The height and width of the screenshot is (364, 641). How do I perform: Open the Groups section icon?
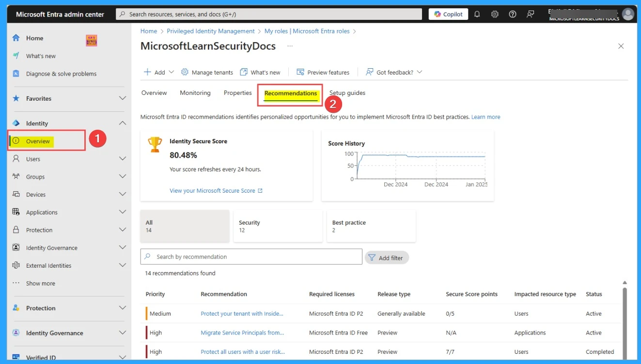[17, 176]
